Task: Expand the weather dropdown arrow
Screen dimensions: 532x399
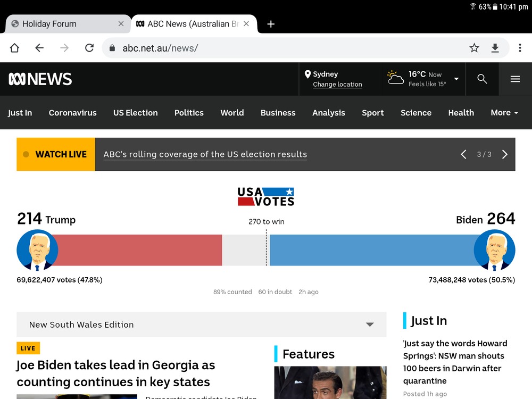Action: (x=456, y=79)
